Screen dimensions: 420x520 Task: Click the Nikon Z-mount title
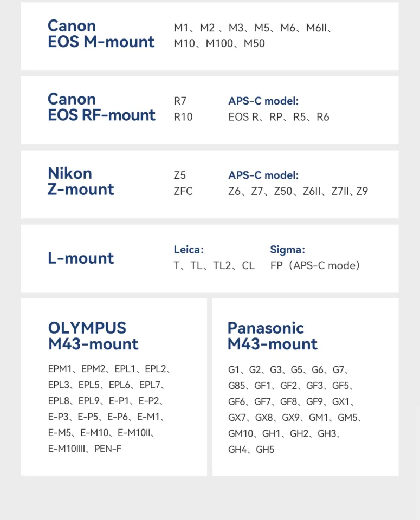point(81,181)
